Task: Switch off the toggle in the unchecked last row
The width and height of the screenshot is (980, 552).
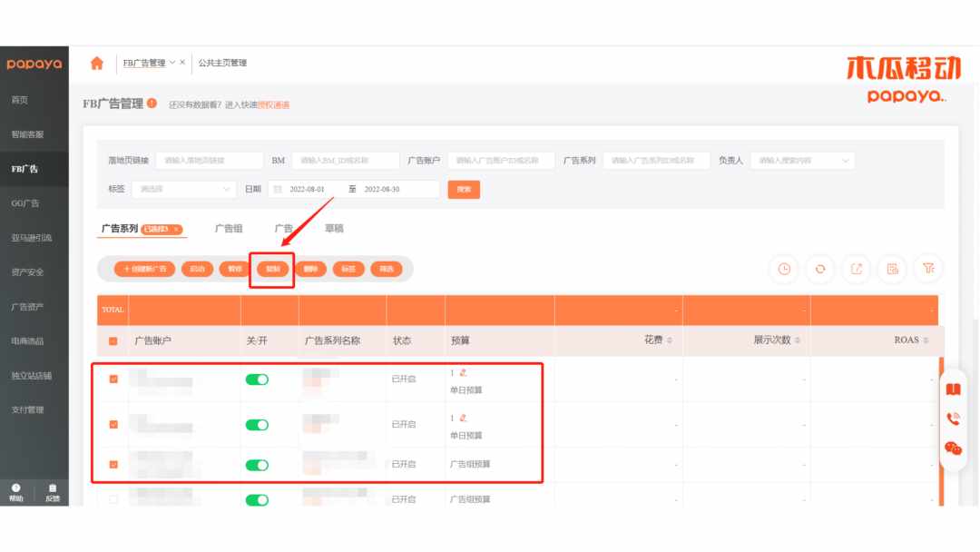Action: tap(257, 500)
